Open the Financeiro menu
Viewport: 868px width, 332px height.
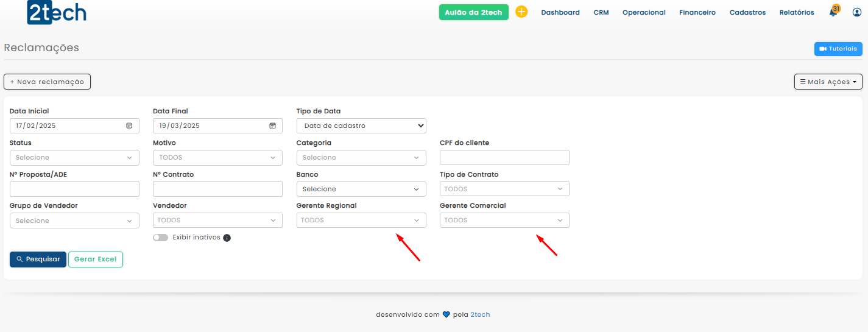(697, 12)
